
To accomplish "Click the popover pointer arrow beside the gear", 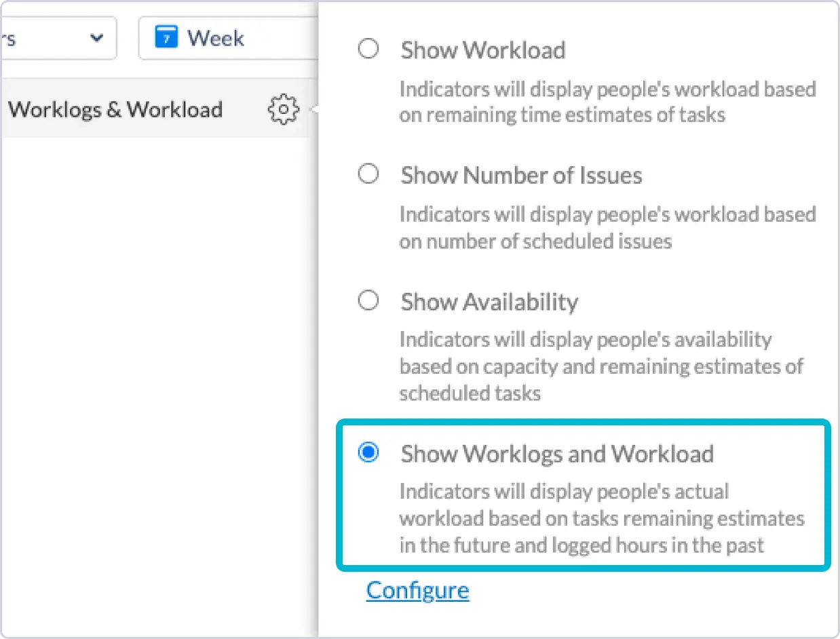I will [314, 109].
